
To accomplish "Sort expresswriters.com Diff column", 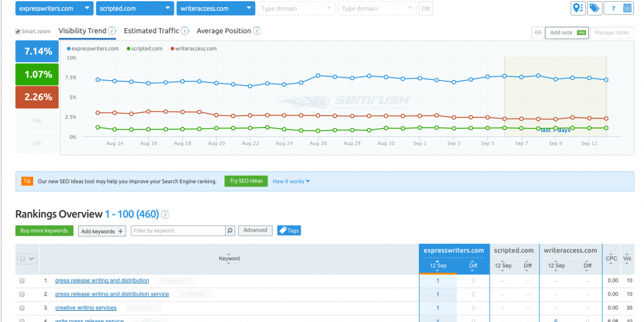I will pyautogui.click(x=473, y=266).
